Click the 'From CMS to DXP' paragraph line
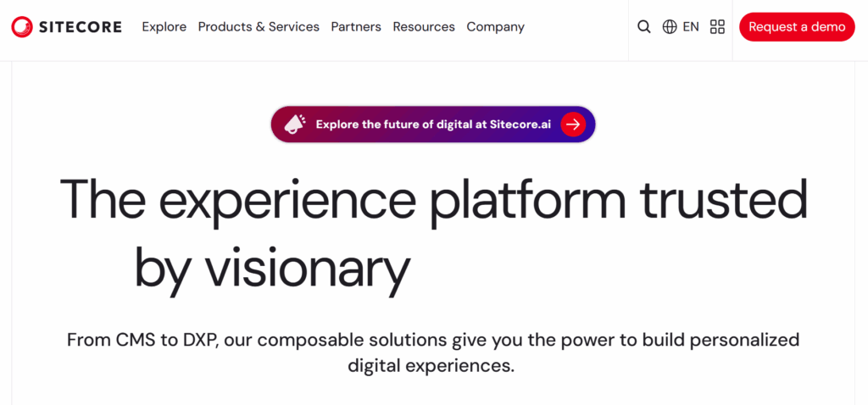The width and height of the screenshot is (868, 405). 433,340
